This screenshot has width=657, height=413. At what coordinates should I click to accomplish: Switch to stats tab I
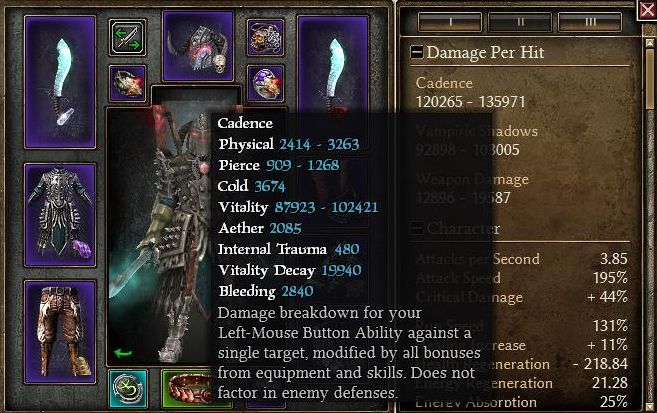(x=450, y=22)
